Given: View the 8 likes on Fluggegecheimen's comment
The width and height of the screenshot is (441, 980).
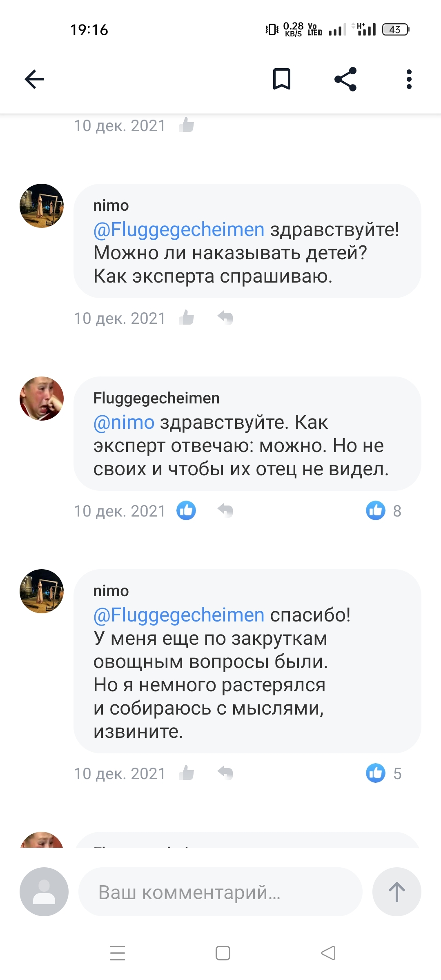Looking at the screenshot, I should pos(384,510).
